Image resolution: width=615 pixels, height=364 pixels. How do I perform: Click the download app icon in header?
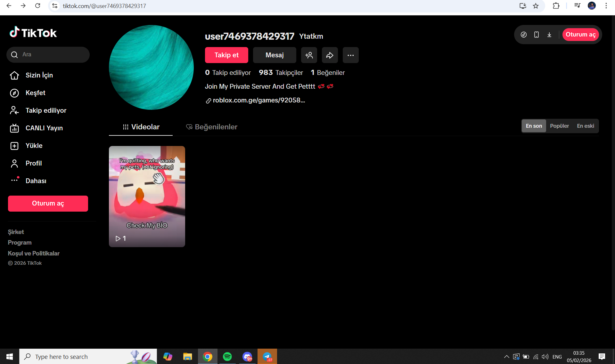tap(549, 35)
